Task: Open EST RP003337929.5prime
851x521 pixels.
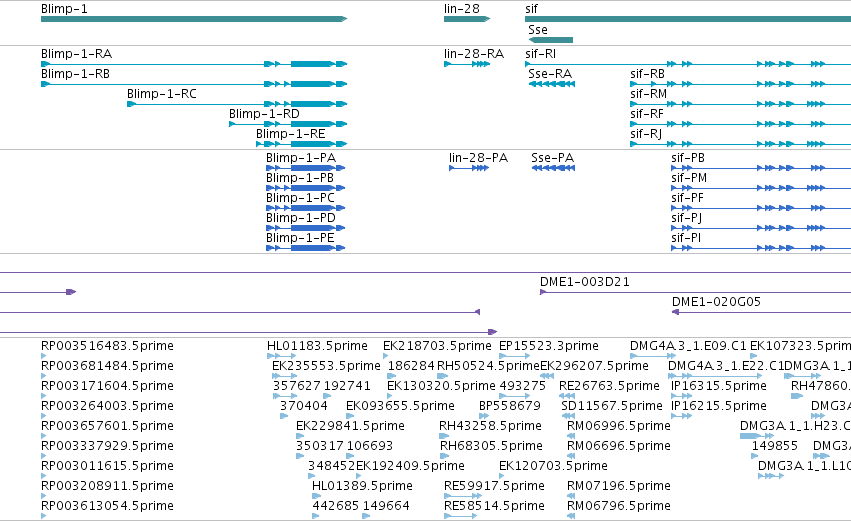Action: (107, 446)
